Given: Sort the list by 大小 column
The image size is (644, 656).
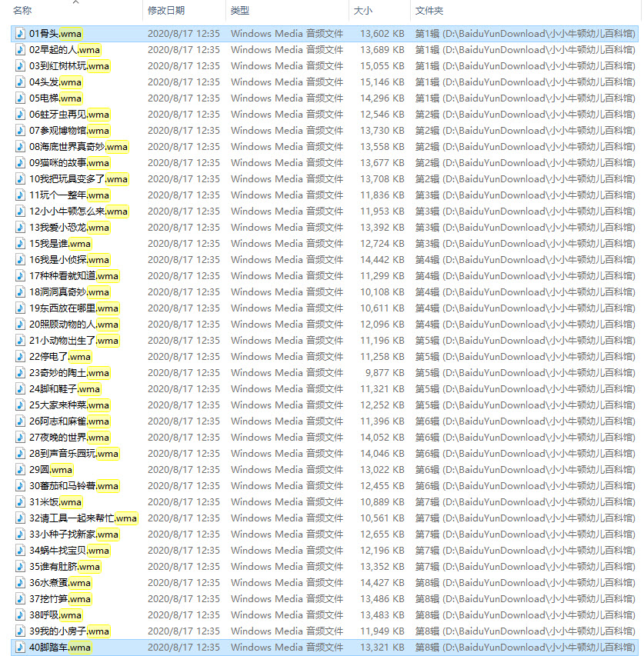Looking at the screenshot, I should (362, 11).
